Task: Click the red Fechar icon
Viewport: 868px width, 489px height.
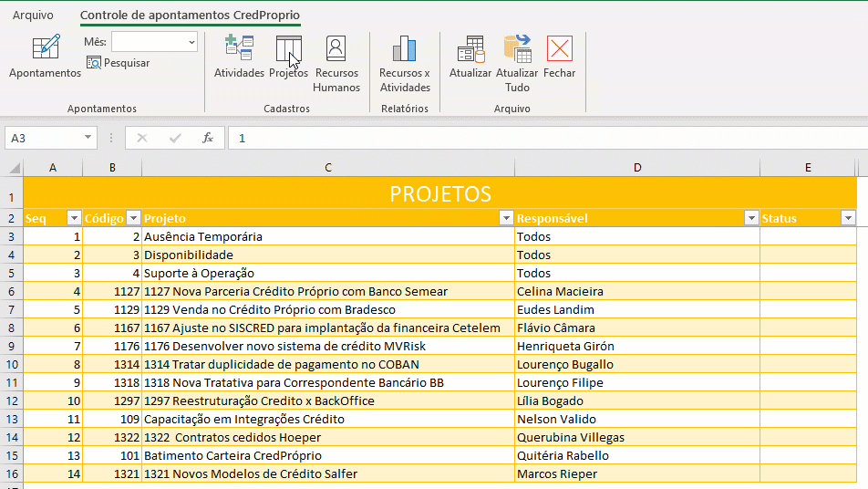Action: pos(560,48)
